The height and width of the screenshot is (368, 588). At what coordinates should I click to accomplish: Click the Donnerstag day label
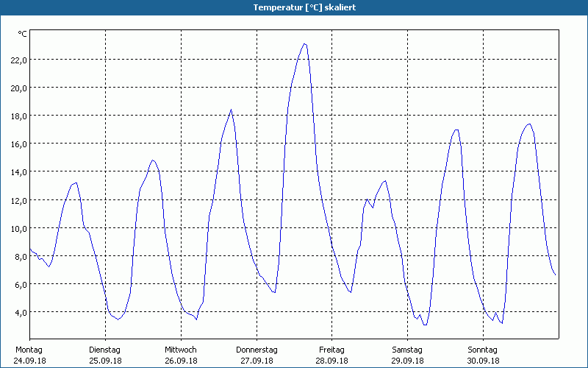(257, 350)
